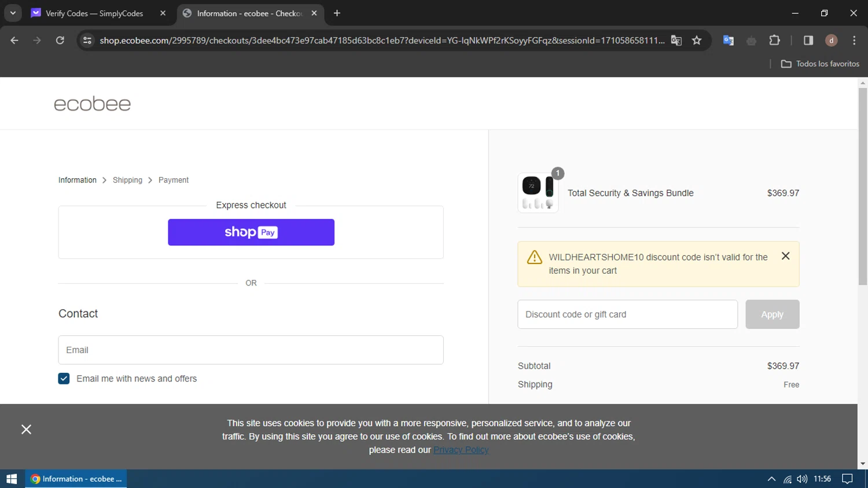Go back to the previous page
Viewport: 868px width, 488px height.
pos(14,41)
